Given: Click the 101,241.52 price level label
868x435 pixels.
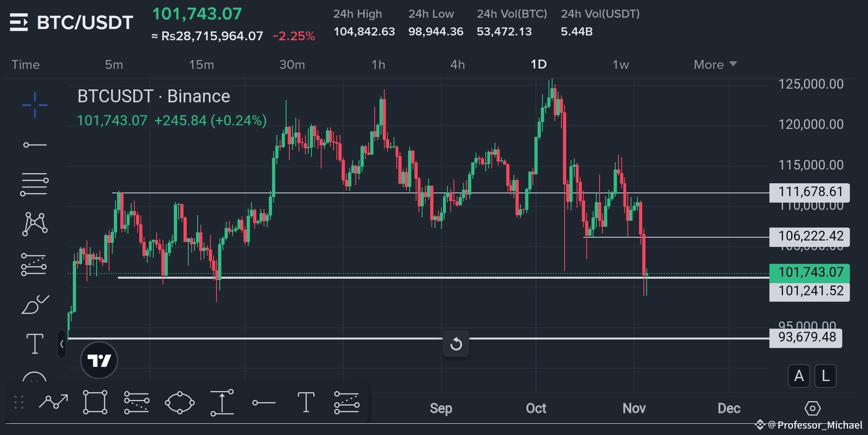Looking at the screenshot, I should coord(810,291).
